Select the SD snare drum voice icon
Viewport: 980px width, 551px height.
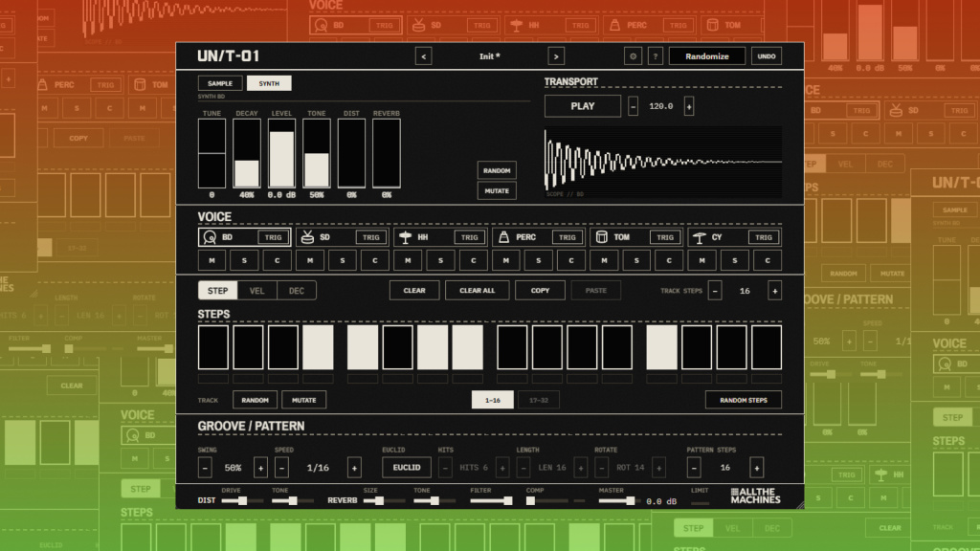pos(307,237)
